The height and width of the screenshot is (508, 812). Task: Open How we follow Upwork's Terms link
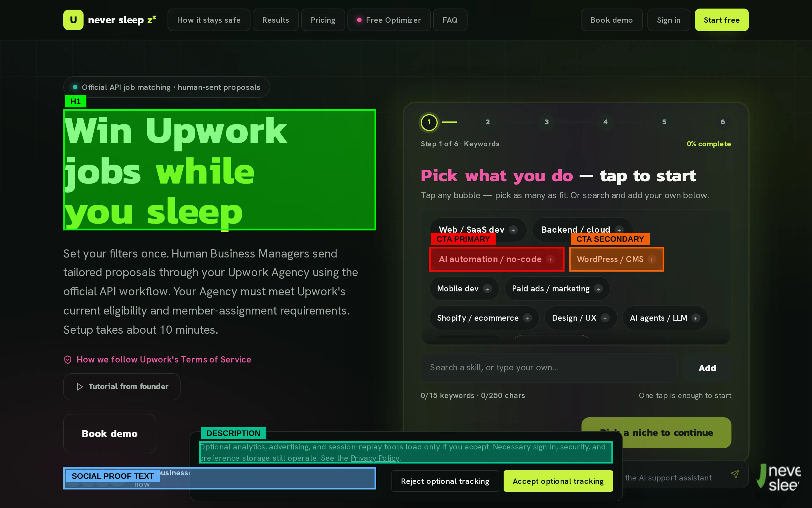pyautogui.click(x=164, y=359)
